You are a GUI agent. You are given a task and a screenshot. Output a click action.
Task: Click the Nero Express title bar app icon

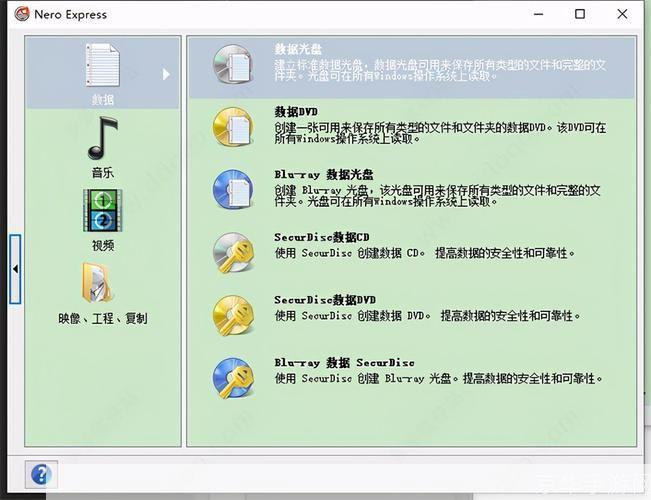pos(20,14)
